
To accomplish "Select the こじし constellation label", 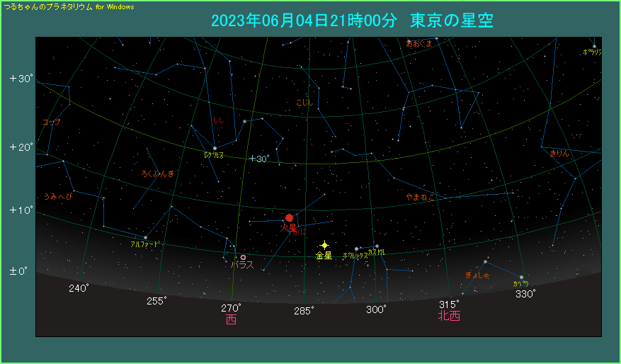I will (x=304, y=103).
